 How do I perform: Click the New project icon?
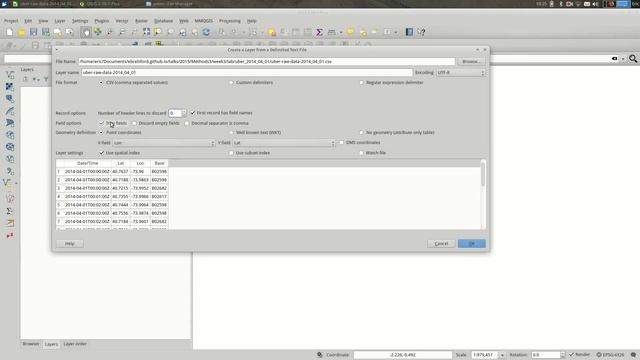(9, 32)
